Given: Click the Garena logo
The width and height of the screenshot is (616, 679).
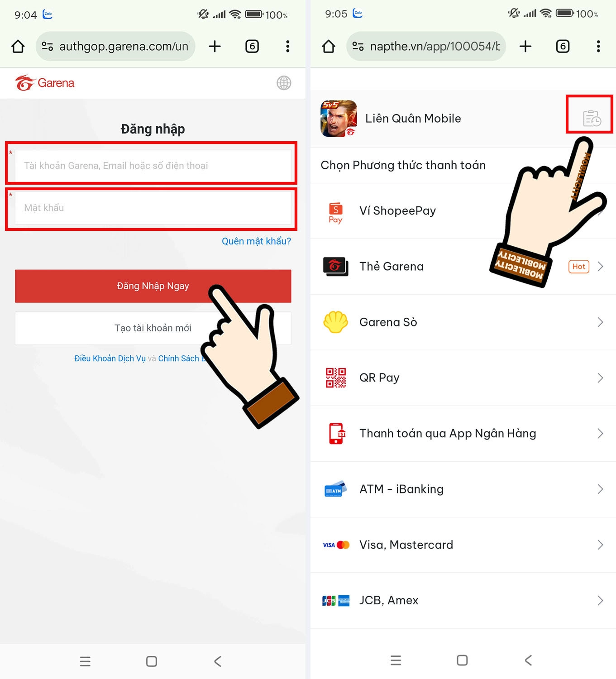Looking at the screenshot, I should pos(45,83).
